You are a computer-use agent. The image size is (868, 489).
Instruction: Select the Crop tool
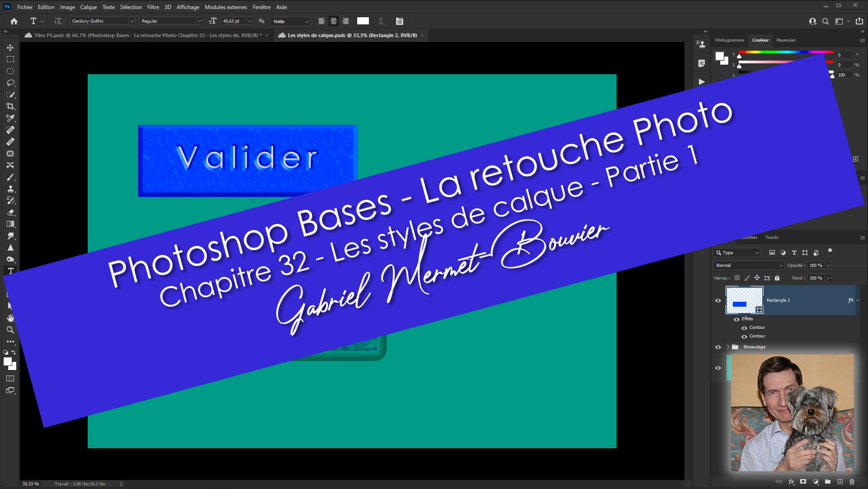pos(10,106)
